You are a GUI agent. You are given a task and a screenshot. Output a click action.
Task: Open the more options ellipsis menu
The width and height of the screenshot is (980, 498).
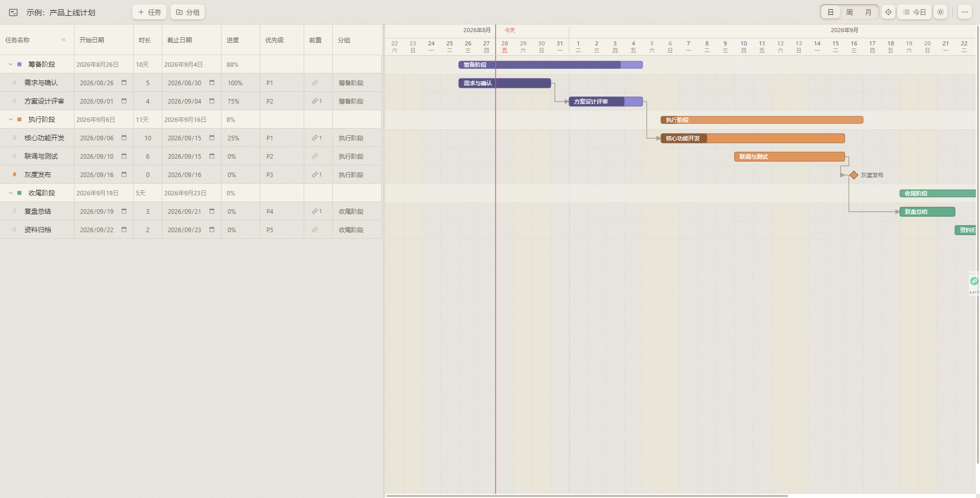965,12
